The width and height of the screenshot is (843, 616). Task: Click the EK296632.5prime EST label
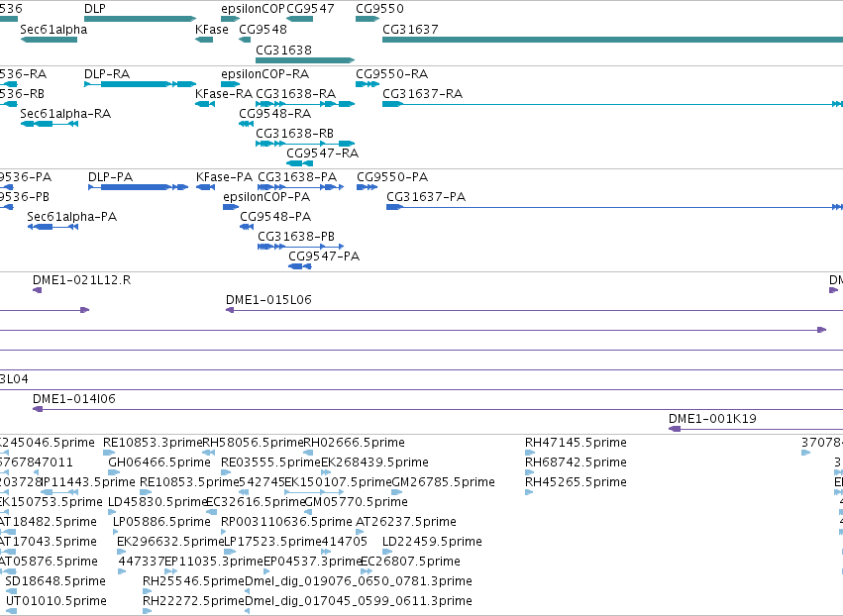click(170, 543)
